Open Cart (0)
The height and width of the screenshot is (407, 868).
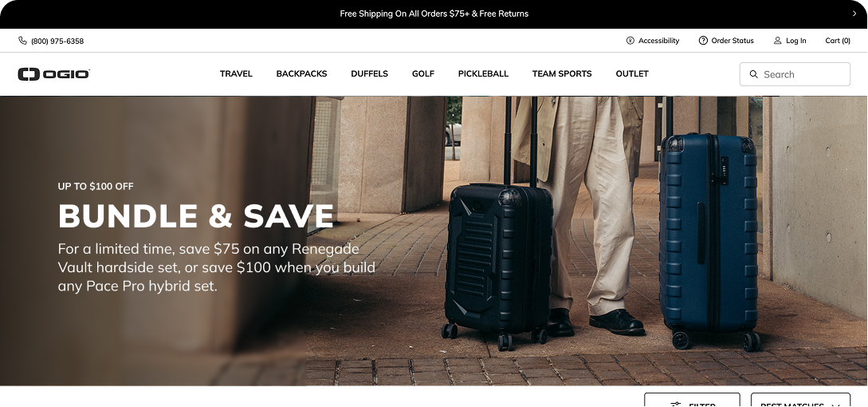(x=838, y=41)
